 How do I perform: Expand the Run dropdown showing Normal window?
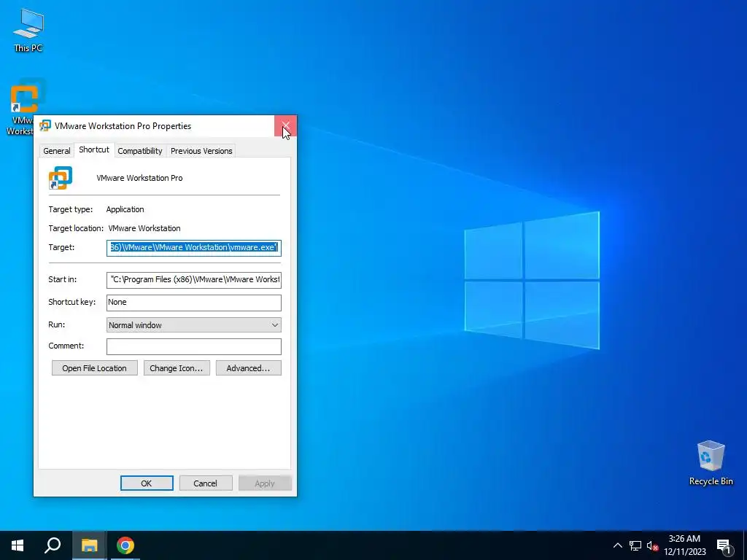[194, 325]
